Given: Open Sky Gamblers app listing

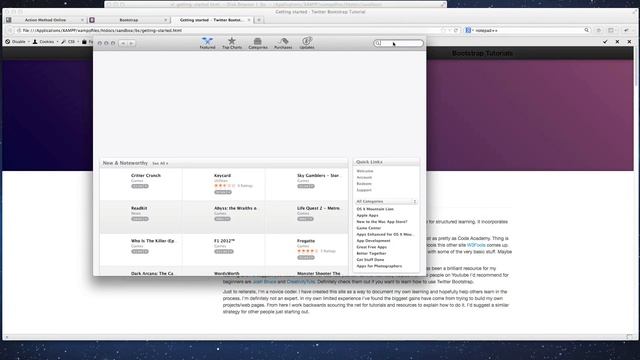Looking at the screenshot, I should (318, 176).
